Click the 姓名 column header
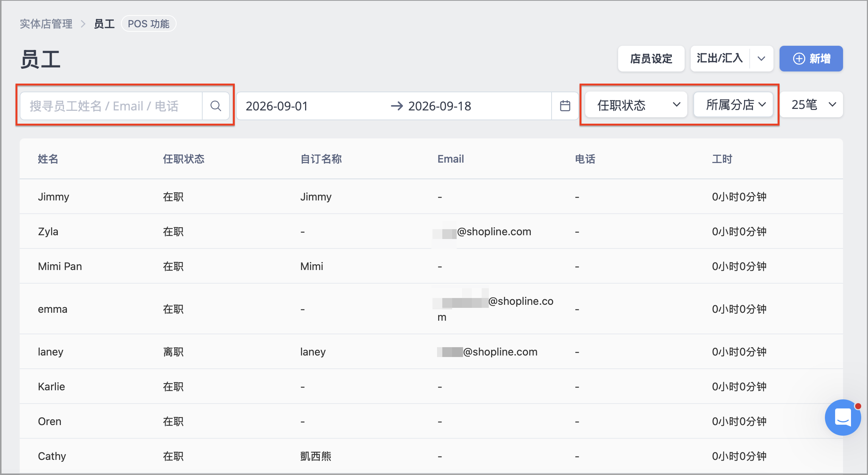The width and height of the screenshot is (868, 475). pyautogui.click(x=48, y=159)
